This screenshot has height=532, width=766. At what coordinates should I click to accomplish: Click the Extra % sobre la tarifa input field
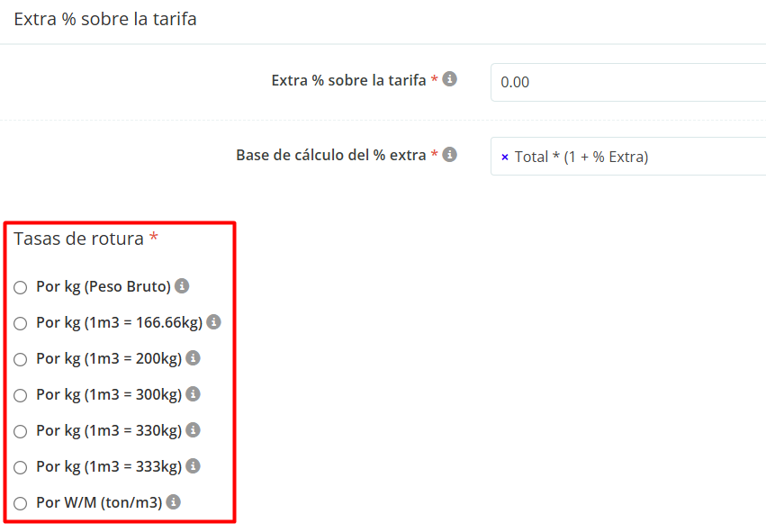click(x=630, y=82)
